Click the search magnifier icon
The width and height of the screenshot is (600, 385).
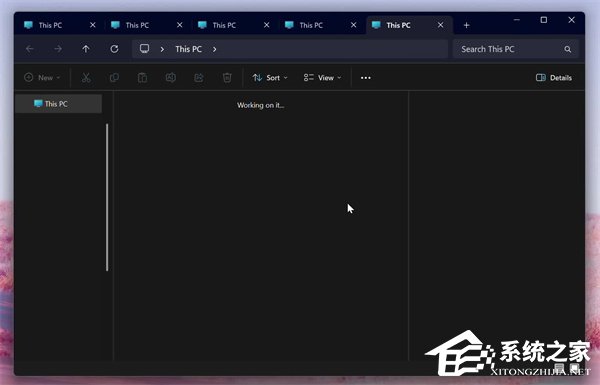point(567,49)
